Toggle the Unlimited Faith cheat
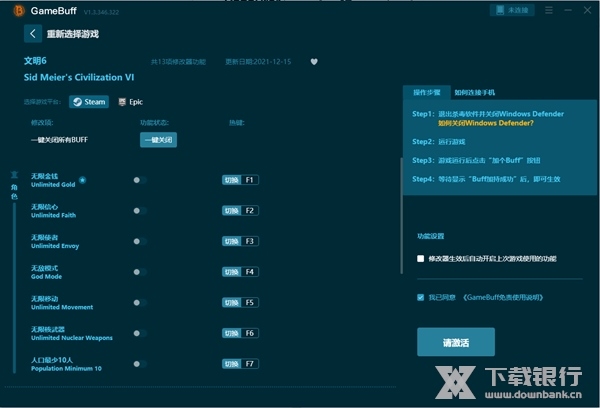The image size is (600, 408). tap(139, 211)
